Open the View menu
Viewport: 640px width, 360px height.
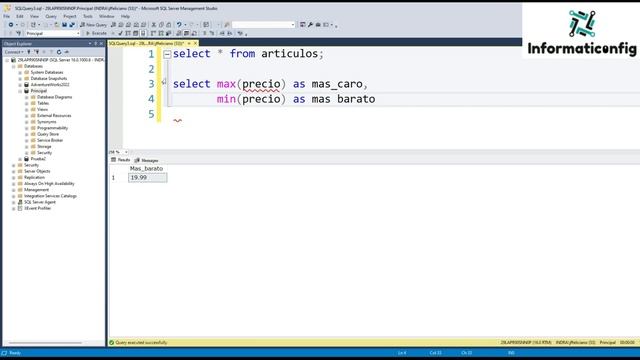pyautogui.click(x=34, y=16)
